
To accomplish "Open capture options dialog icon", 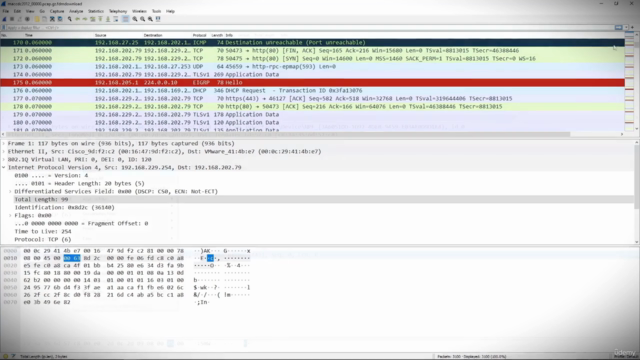I will point(27,19).
